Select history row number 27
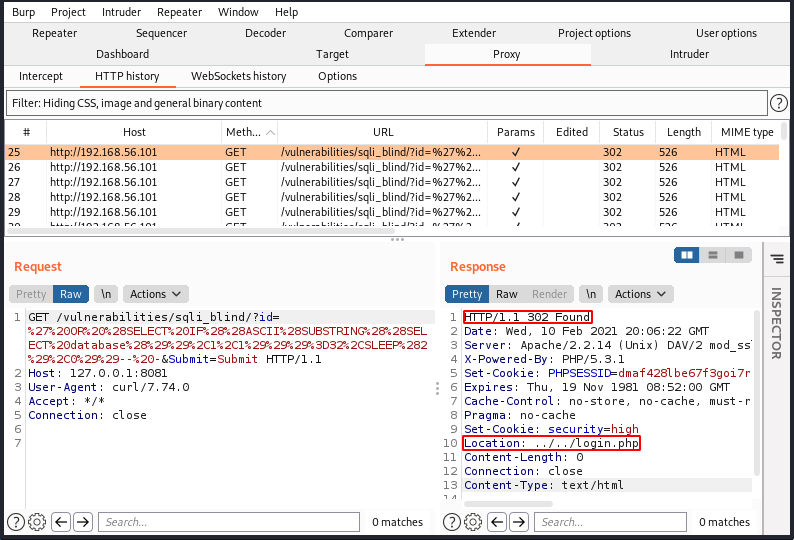 pos(392,182)
